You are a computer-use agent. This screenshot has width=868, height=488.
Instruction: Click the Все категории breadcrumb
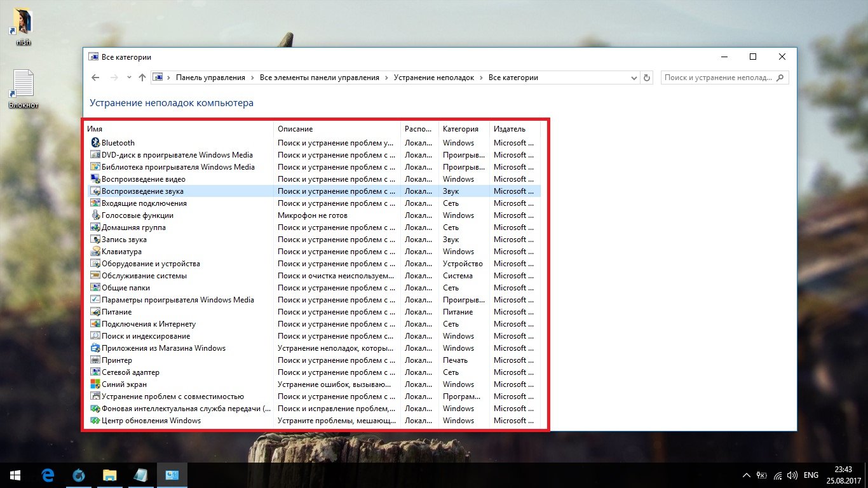coord(513,78)
